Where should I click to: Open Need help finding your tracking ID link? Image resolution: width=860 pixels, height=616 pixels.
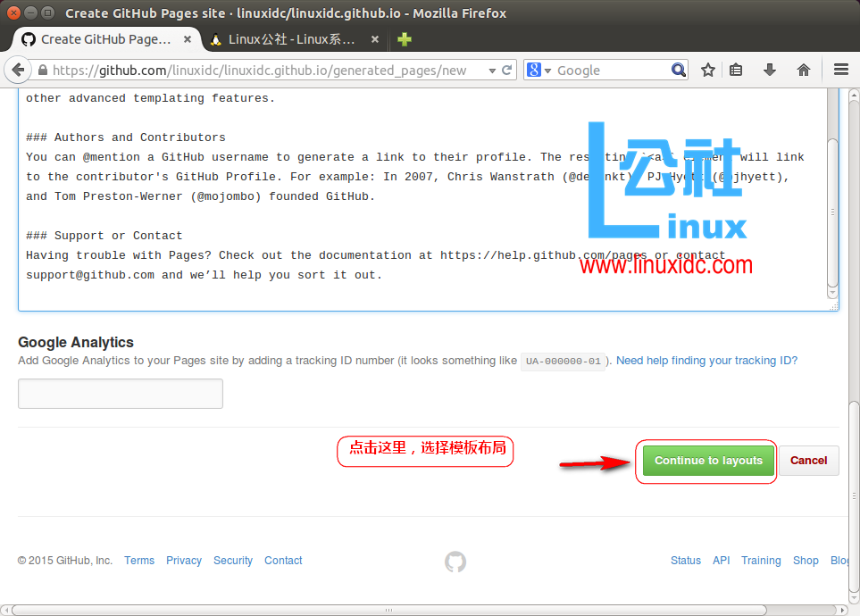[x=706, y=361]
